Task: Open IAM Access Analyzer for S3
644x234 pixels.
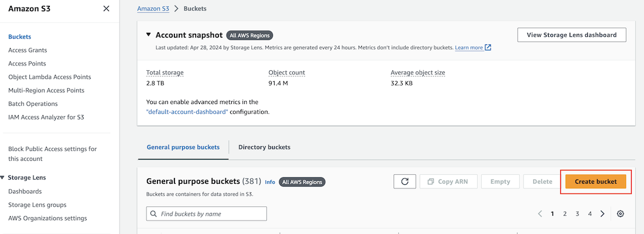Action: 46,117
